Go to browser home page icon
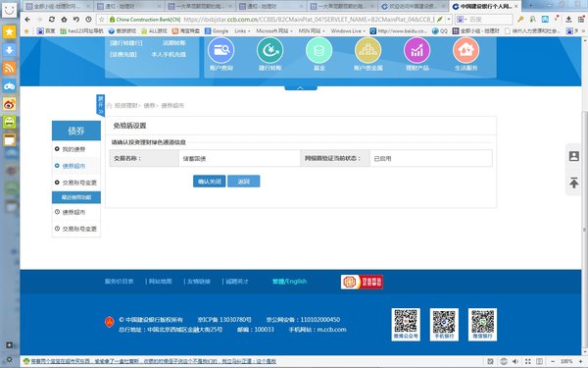 [x=64, y=20]
